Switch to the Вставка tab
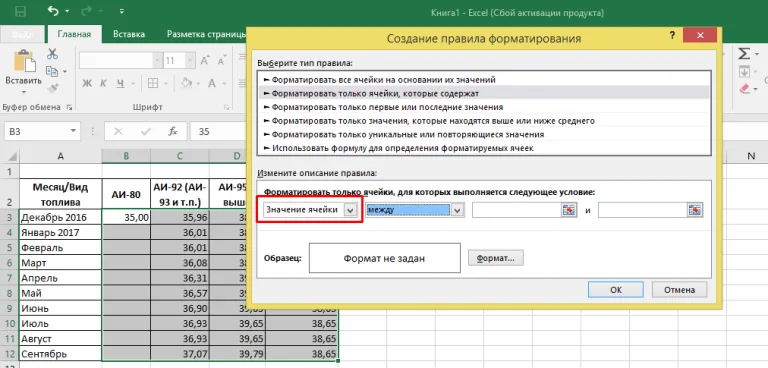Screen dimensions: 768x368 129,34
